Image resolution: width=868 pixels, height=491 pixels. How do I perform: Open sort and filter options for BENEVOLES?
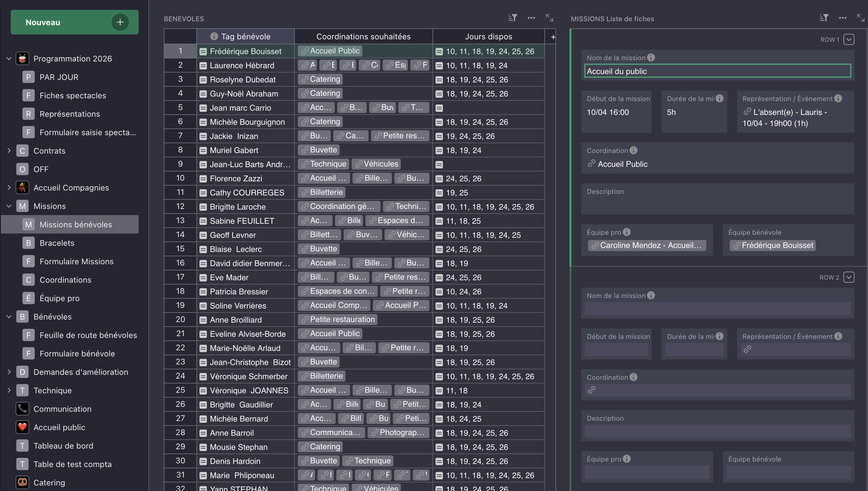(x=512, y=18)
